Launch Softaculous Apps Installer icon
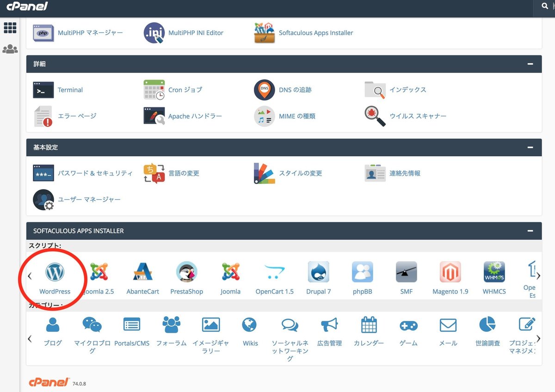Screen dimensions: 555x392 pyautogui.click(x=265, y=33)
